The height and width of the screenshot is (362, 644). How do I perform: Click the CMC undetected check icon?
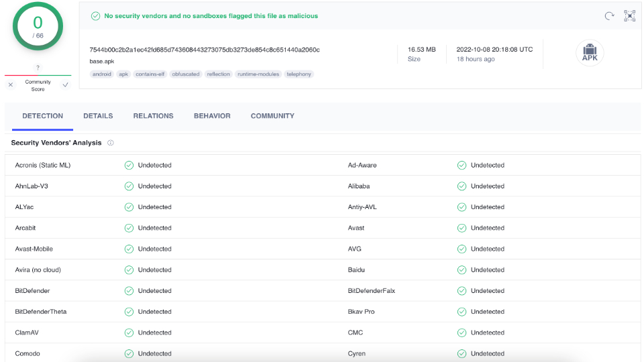pos(462,333)
